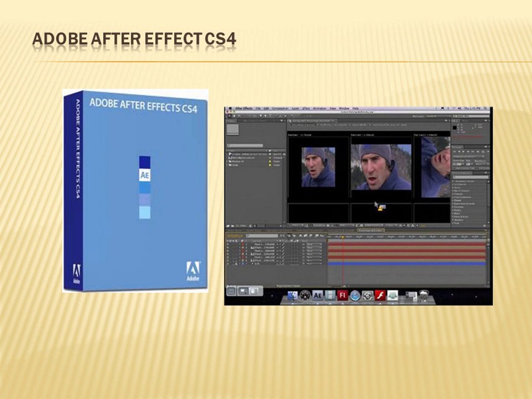Click the timeline playhead marker
The image size is (532, 399).
pos(342,237)
